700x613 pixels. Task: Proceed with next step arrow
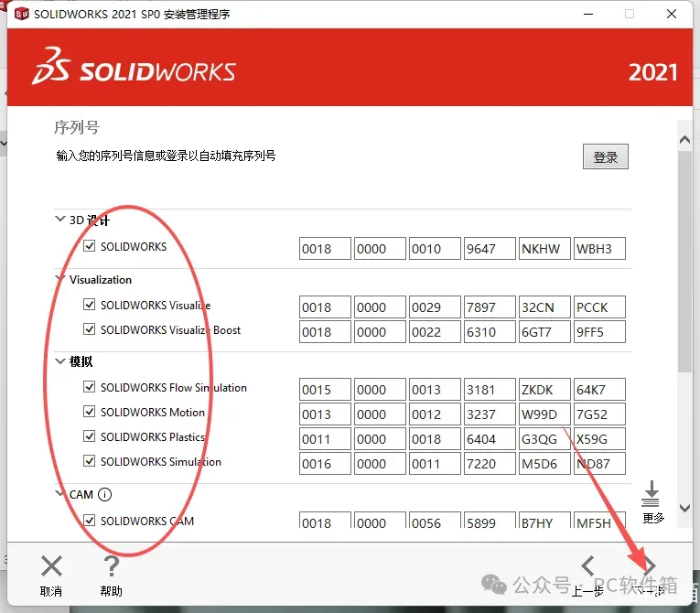tap(649, 565)
